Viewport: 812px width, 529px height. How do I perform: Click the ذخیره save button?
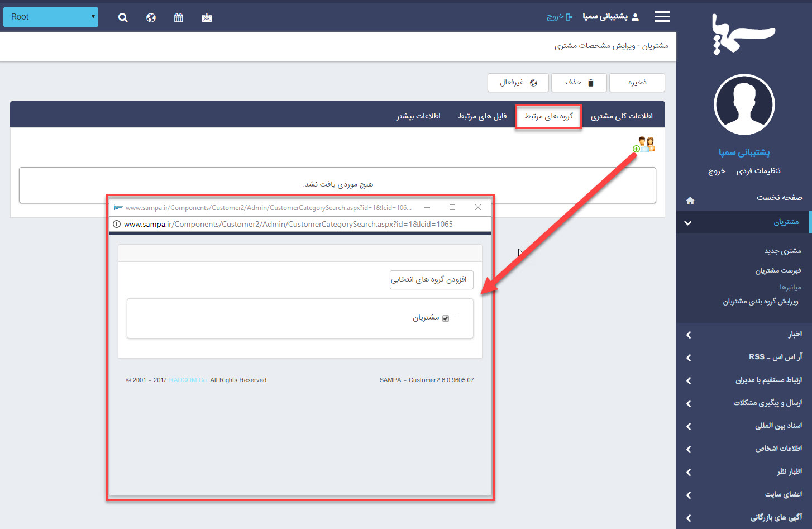coord(637,83)
